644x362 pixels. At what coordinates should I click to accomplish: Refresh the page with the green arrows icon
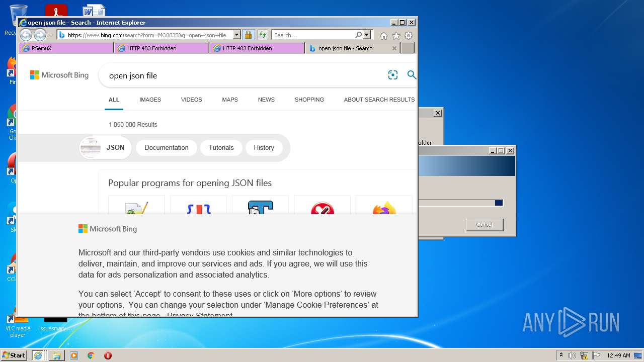pyautogui.click(x=263, y=35)
